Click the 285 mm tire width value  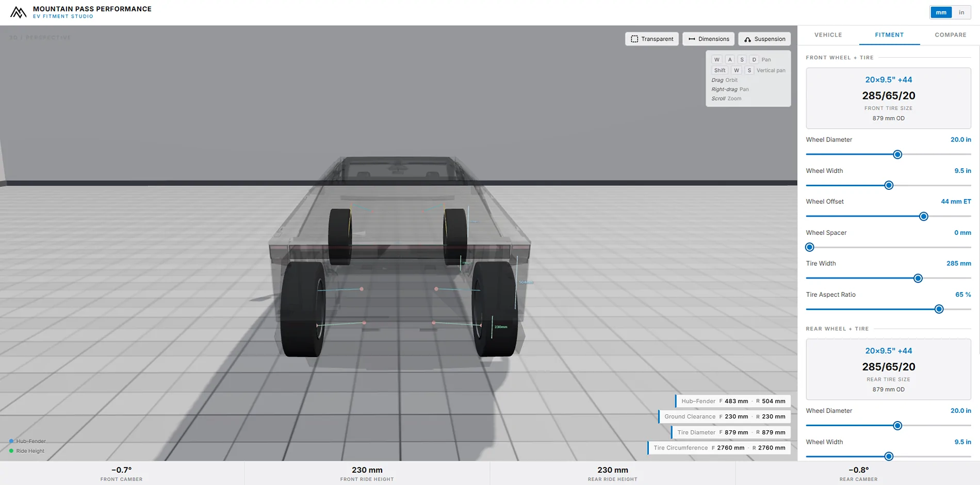[958, 264]
